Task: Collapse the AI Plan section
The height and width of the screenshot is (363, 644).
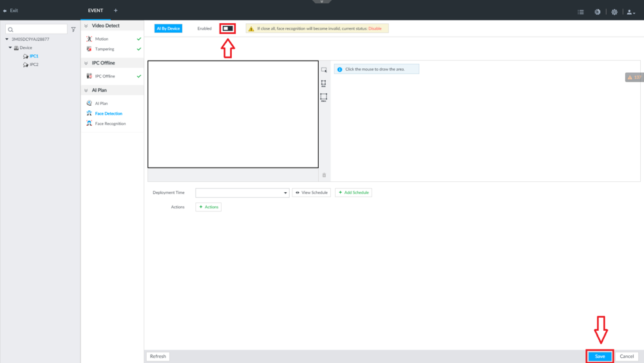Action: [86, 90]
